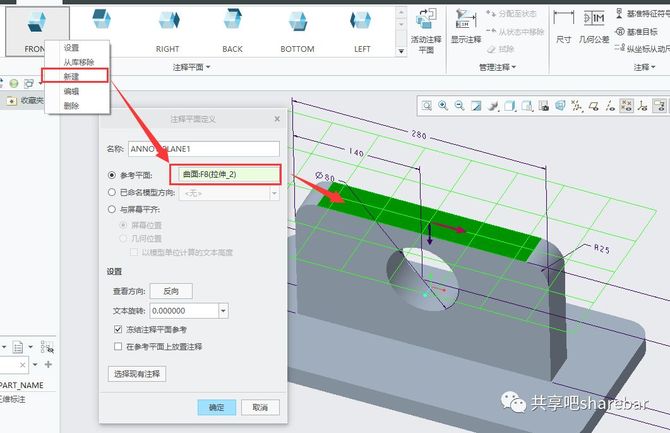The width and height of the screenshot is (670, 433).
Task: Click the 显示注释 tool
Action: pos(466,27)
